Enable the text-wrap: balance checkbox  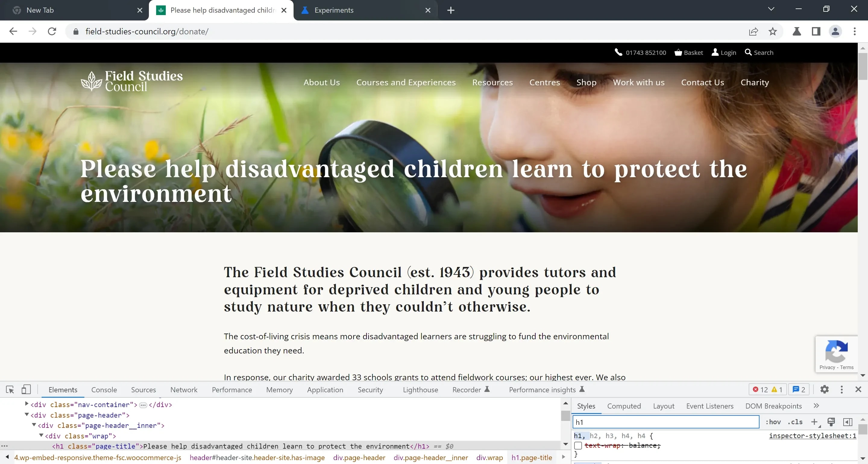click(578, 445)
